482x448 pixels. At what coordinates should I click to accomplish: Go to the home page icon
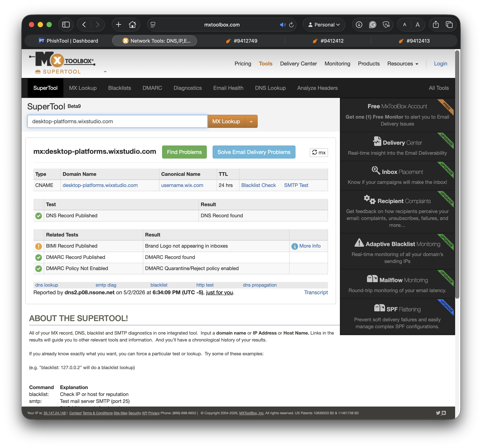pyautogui.click(x=132, y=25)
